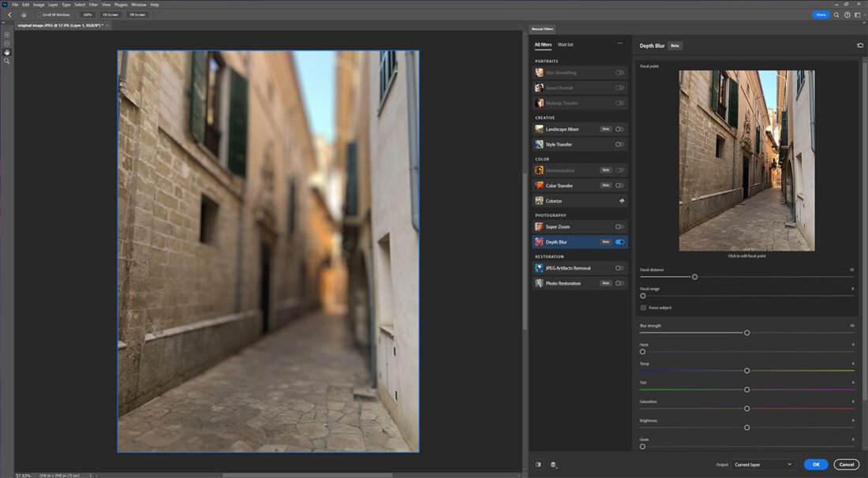This screenshot has height=478, width=868.
Task: Click the Focal distance slider handle
Action: [694, 277]
